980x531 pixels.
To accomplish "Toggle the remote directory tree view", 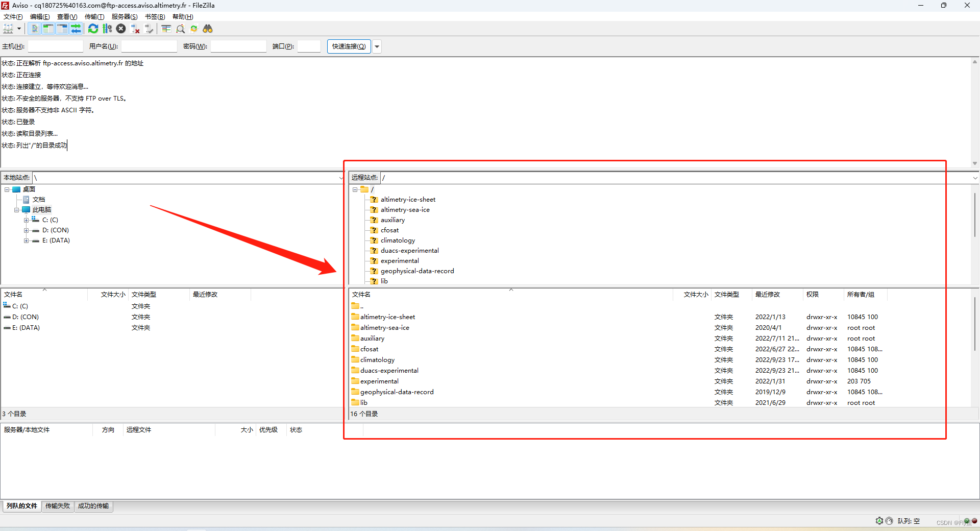I will (62, 29).
